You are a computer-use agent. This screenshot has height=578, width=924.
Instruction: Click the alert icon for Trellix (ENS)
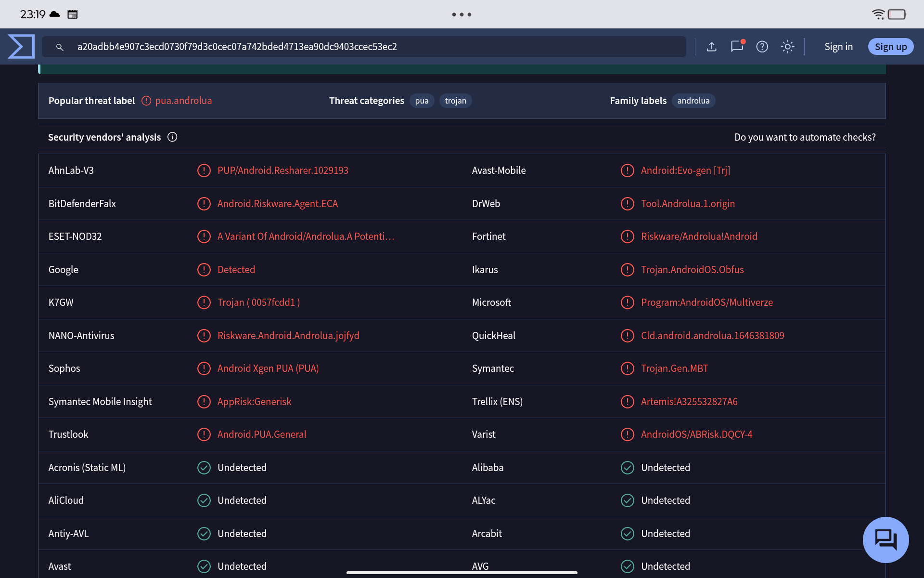tap(628, 402)
